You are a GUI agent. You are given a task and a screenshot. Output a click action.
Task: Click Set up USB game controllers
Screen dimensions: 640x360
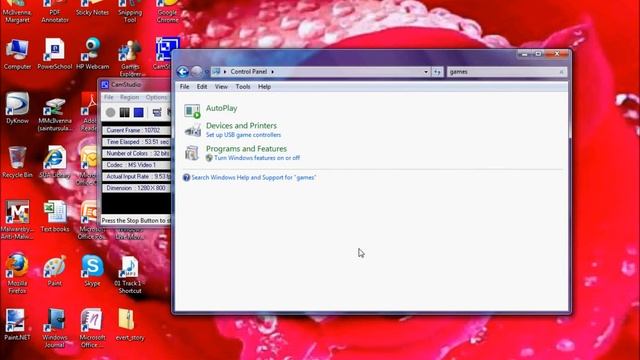tap(243, 135)
